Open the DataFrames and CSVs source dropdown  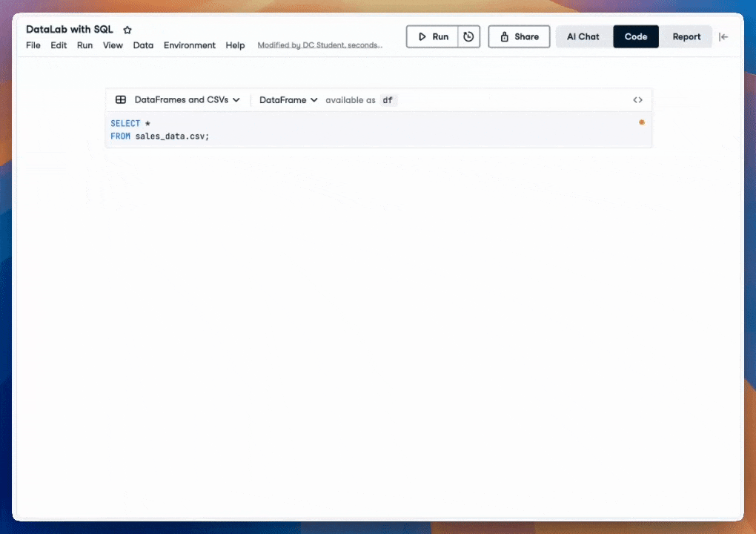[187, 100]
